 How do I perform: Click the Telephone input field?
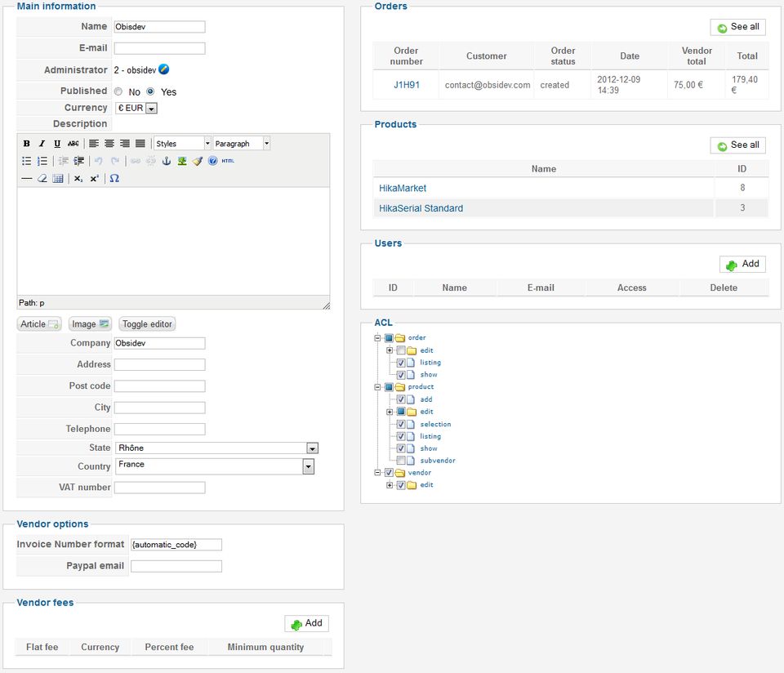[x=159, y=429]
